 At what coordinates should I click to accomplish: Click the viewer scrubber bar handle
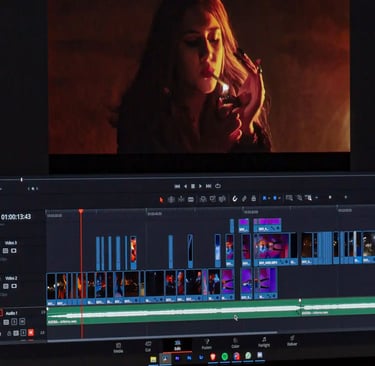(x=21, y=179)
